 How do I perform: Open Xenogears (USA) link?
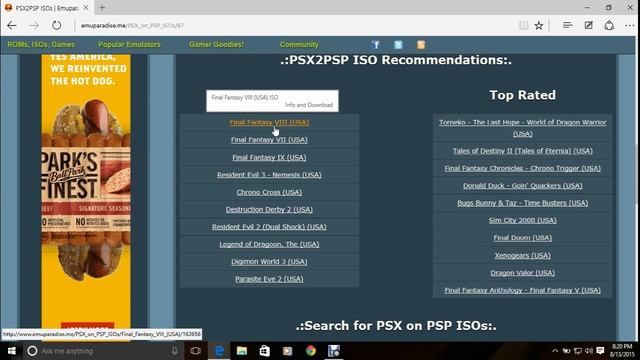[523, 256]
